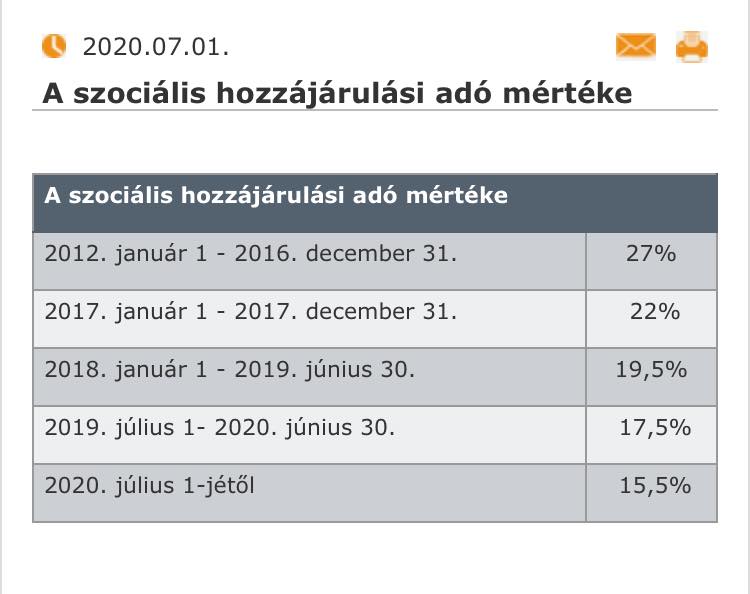Image resolution: width=750 pixels, height=594 pixels.
Task: Click the orange envelope email icon
Action: [635, 46]
